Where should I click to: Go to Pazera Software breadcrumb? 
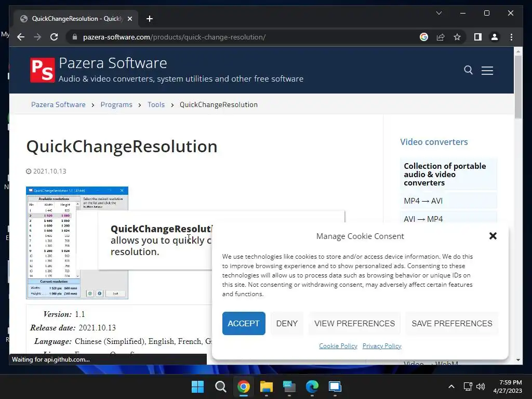pos(58,104)
